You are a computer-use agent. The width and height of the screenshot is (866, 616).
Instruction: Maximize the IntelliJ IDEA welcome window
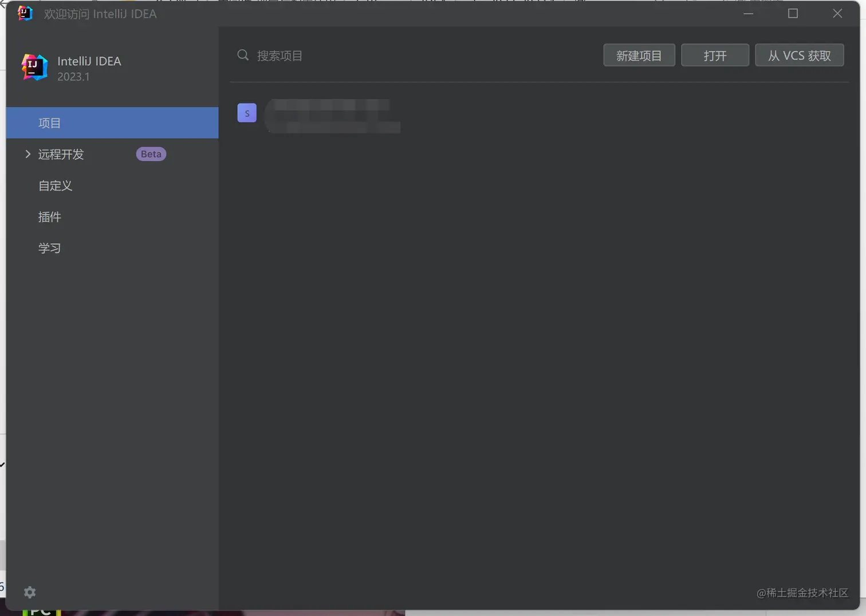(x=793, y=13)
